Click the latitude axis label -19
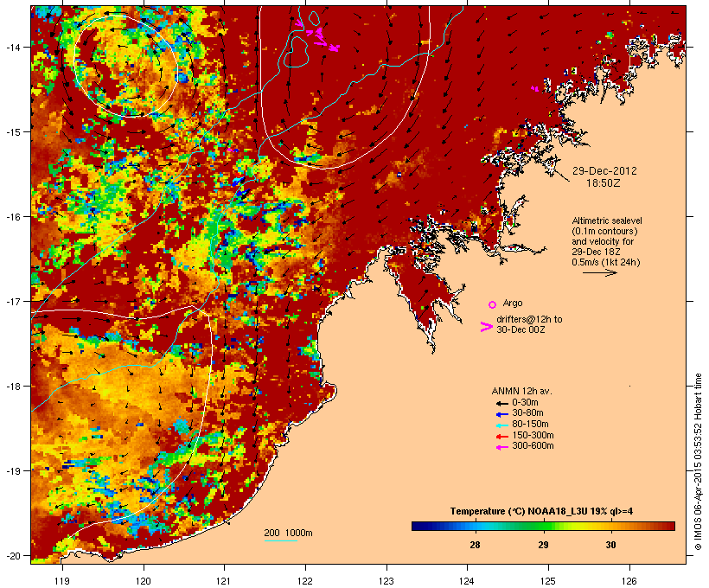Screen dimensions: 709x588 pos(13,470)
